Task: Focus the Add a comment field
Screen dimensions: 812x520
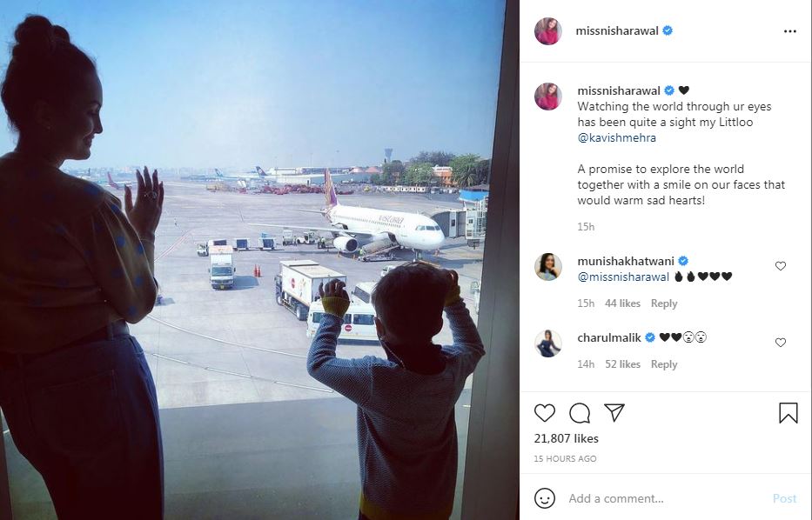Action: point(666,498)
